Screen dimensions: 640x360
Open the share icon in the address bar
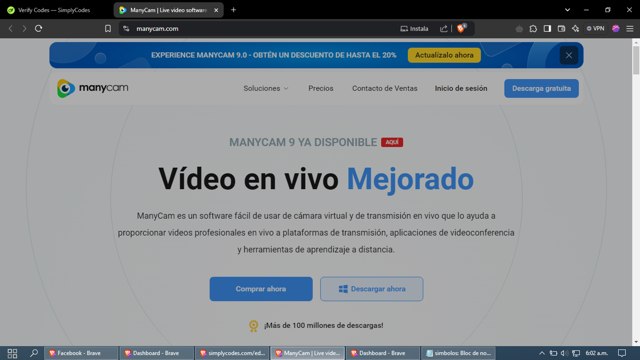444,29
